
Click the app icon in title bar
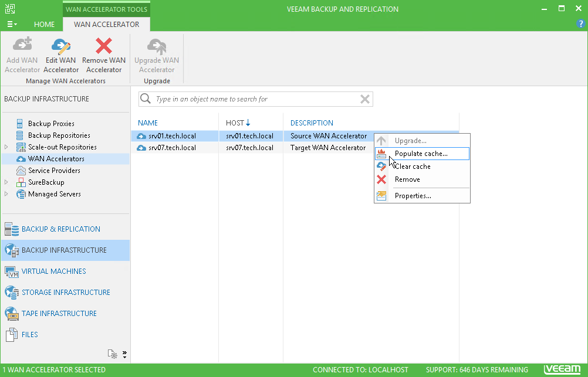(10, 9)
